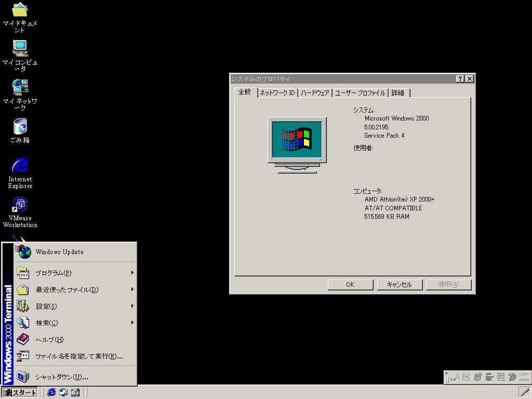
Task: Click the pen icon in the system tray
Action: tap(525, 393)
